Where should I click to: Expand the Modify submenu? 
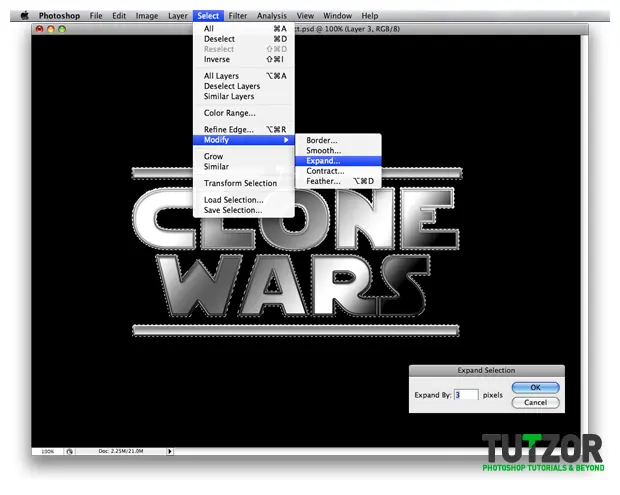pos(244,140)
